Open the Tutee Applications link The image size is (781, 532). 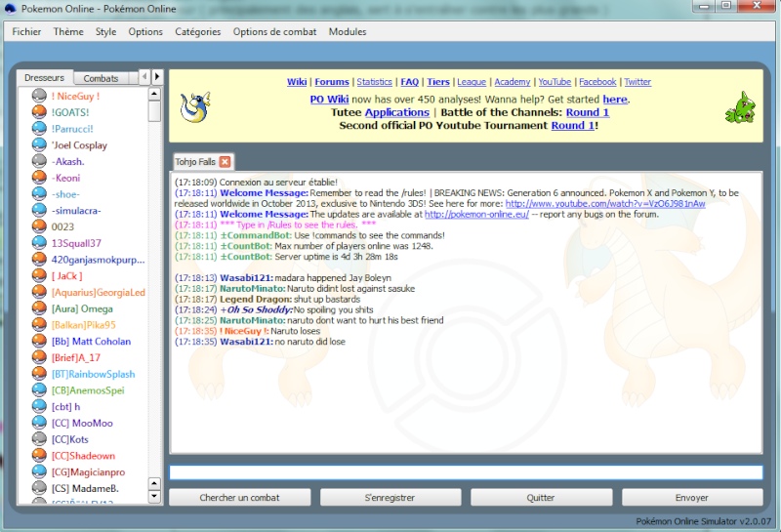tap(397, 112)
